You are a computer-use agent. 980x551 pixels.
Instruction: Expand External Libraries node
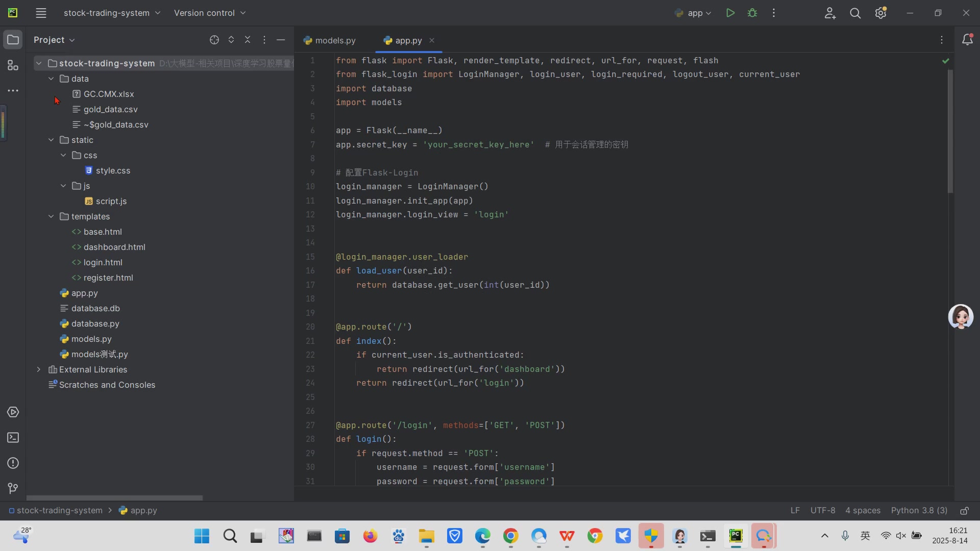pyautogui.click(x=39, y=369)
